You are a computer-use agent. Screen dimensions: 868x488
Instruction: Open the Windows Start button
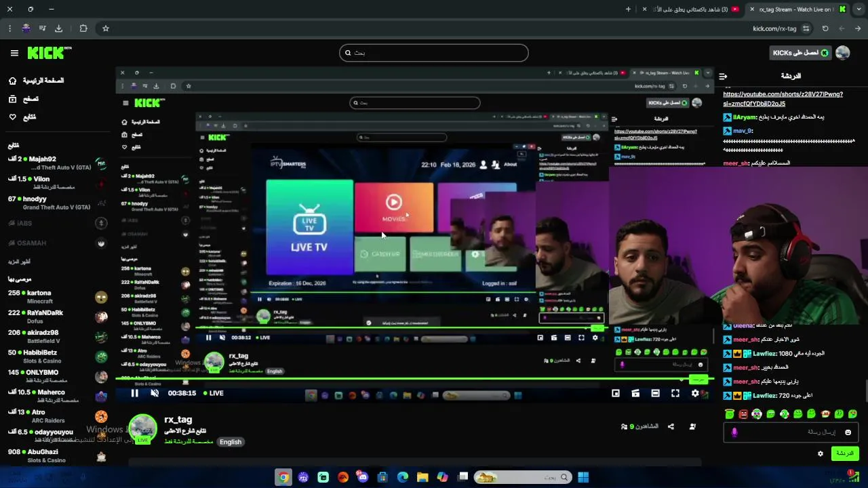[583, 477]
